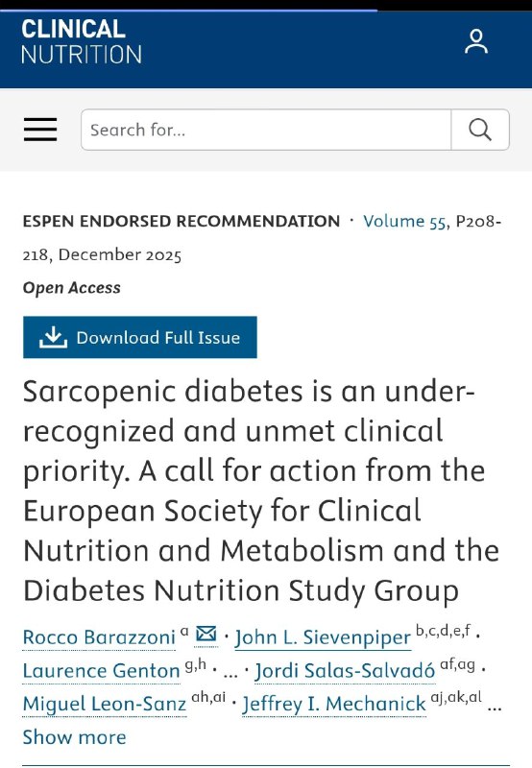Click the Download Full Issue button

(x=140, y=337)
